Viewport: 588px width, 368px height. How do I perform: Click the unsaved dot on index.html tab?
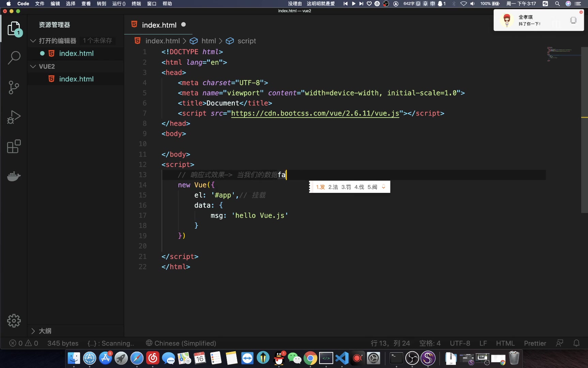184,25
